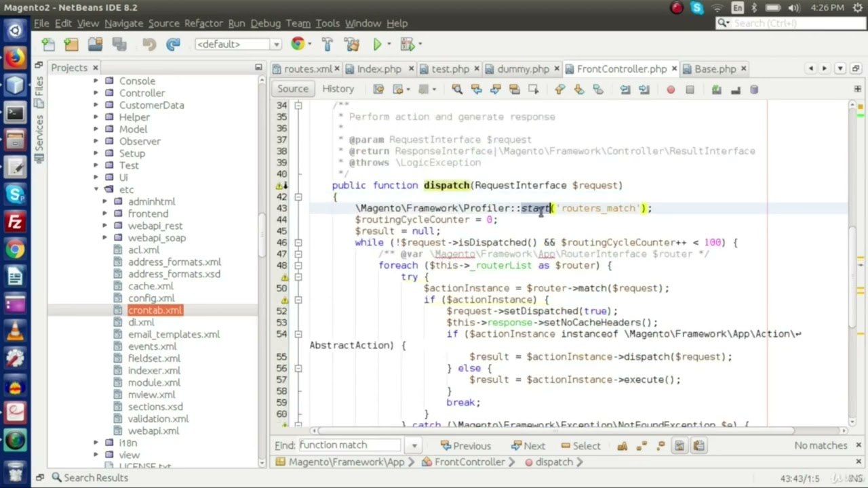Toggle Regular Expression in the Find bar
Viewport: 868px width, 488px height.
(661, 445)
